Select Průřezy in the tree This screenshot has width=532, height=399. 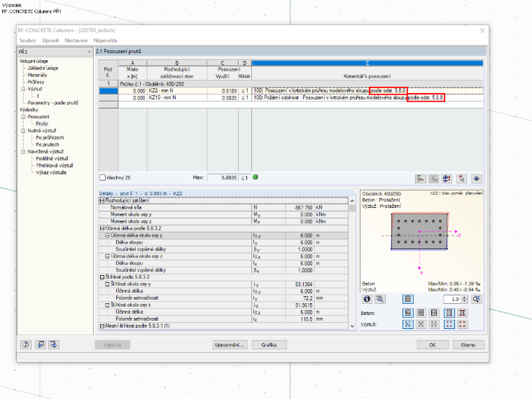pos(36,82)
